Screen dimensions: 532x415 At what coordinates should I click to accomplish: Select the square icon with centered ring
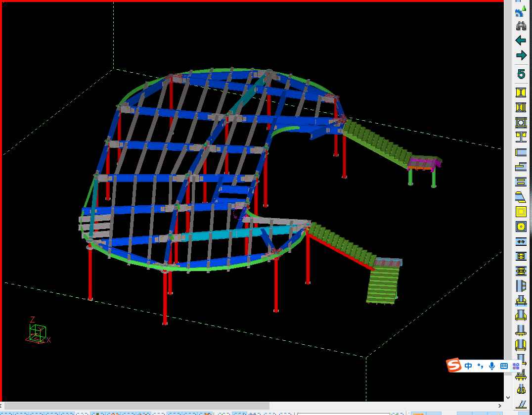521,122
